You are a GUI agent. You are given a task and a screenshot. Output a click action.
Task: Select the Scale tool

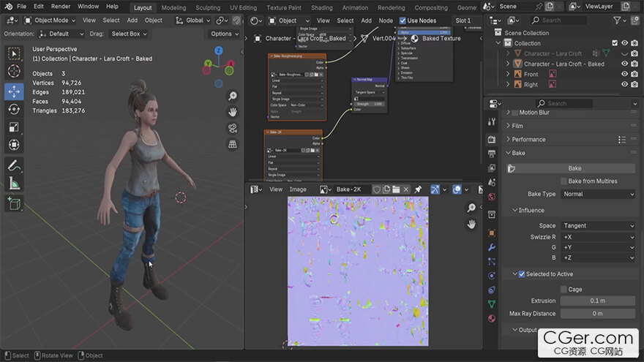[14, 127]
